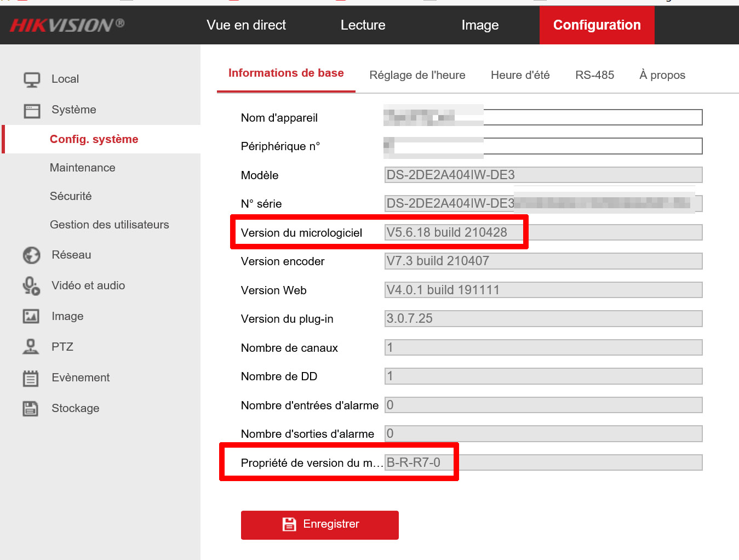
Task: Open the Heure d'été tab
Action: [520, 75]
